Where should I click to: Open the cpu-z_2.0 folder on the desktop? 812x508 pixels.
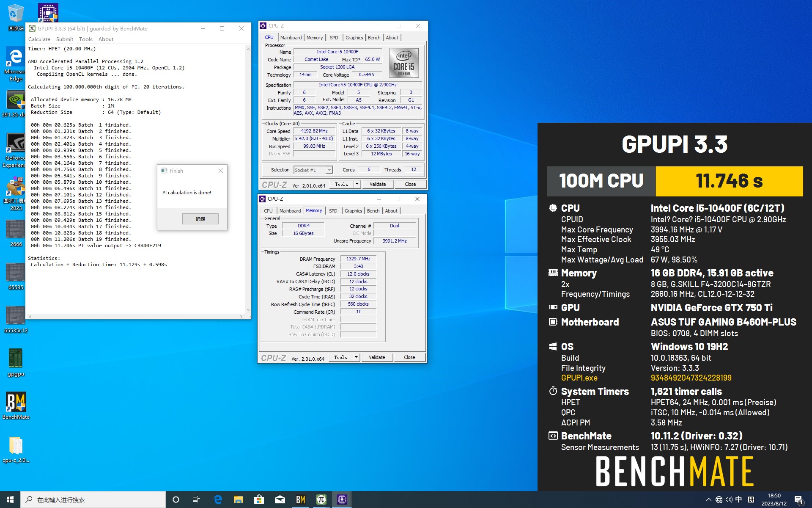[16, 450]
